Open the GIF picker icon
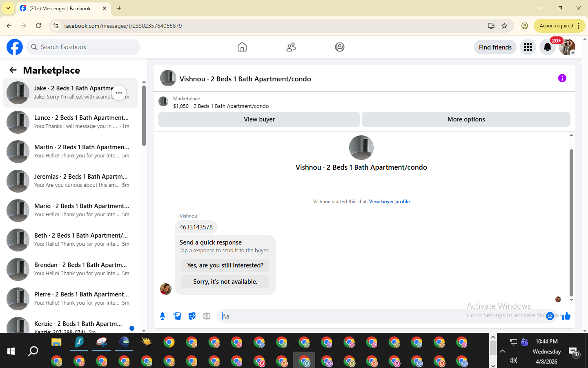Image resolution: width=588 pixels, height=368 pixels. pyautogui.click(x=207, y=316)
